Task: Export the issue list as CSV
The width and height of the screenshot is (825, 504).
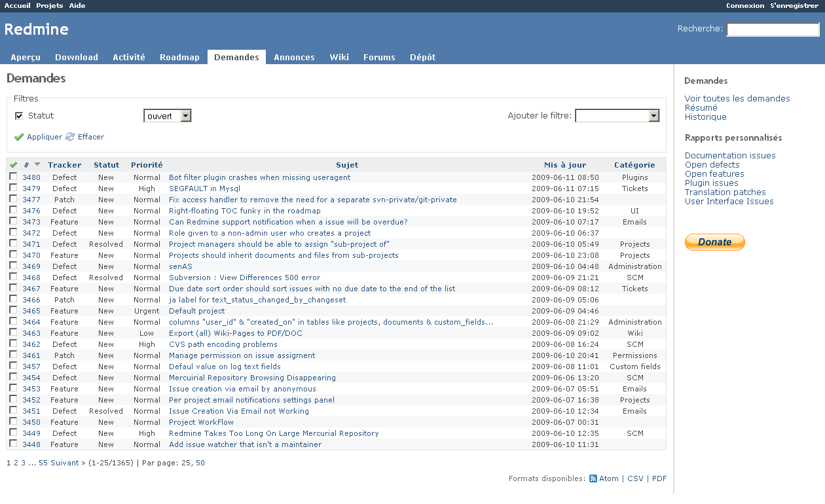Action: coord(635,478)
